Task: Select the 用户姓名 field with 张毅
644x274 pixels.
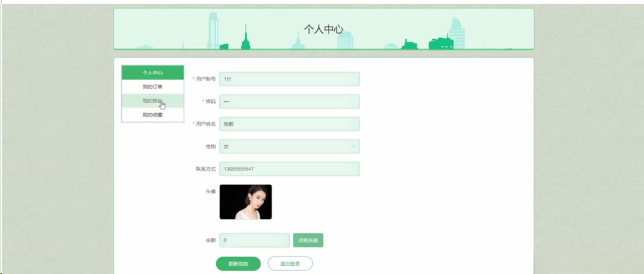Action: point(290,124)
